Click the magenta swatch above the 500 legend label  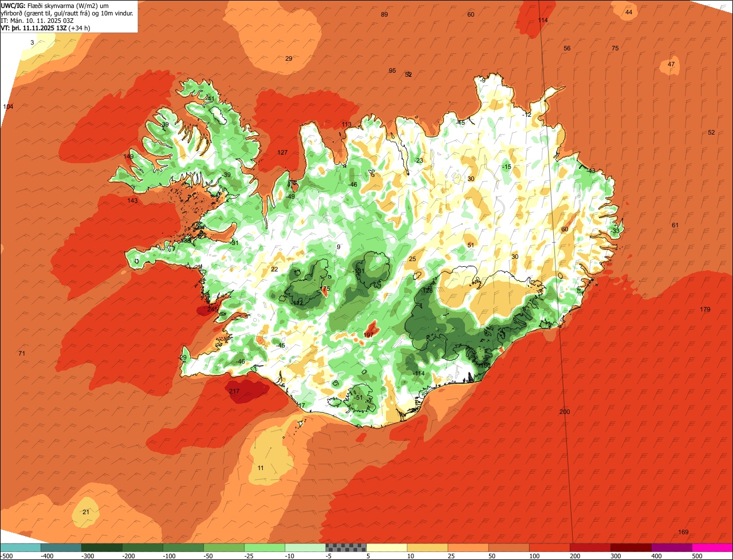point(712,547)
